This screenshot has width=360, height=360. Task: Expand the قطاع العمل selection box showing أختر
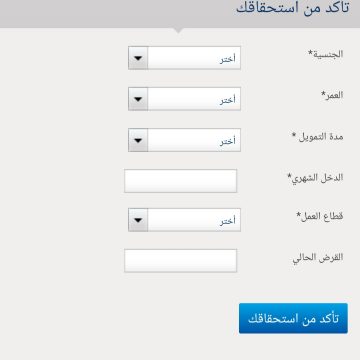[x=184, y=220]
